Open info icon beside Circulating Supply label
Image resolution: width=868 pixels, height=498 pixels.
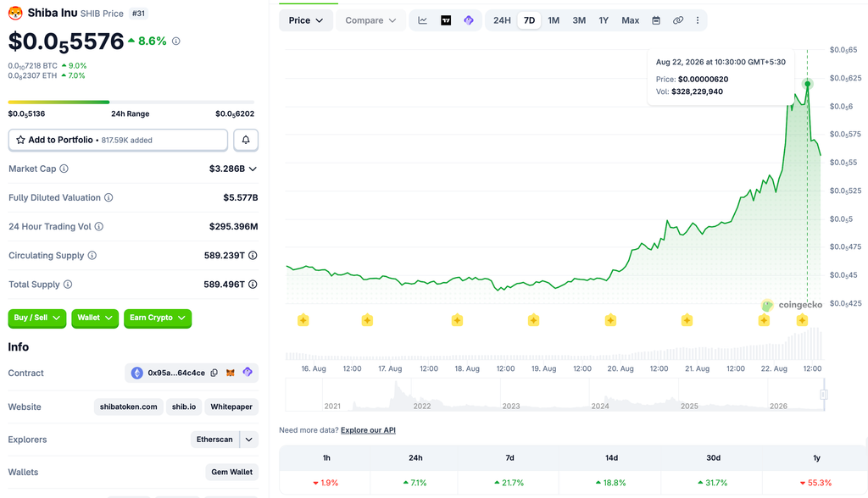[92, 255]
